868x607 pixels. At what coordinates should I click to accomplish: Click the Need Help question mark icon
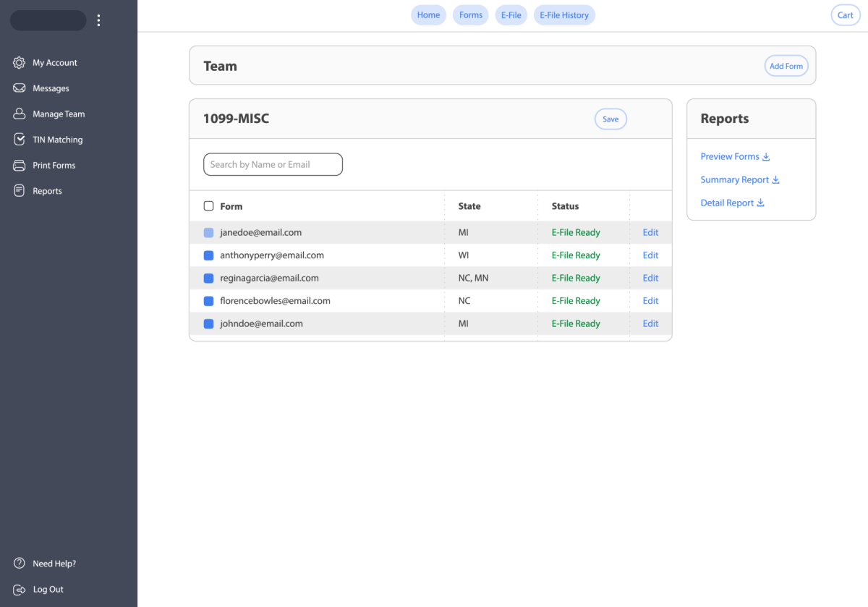click(20, 564)
